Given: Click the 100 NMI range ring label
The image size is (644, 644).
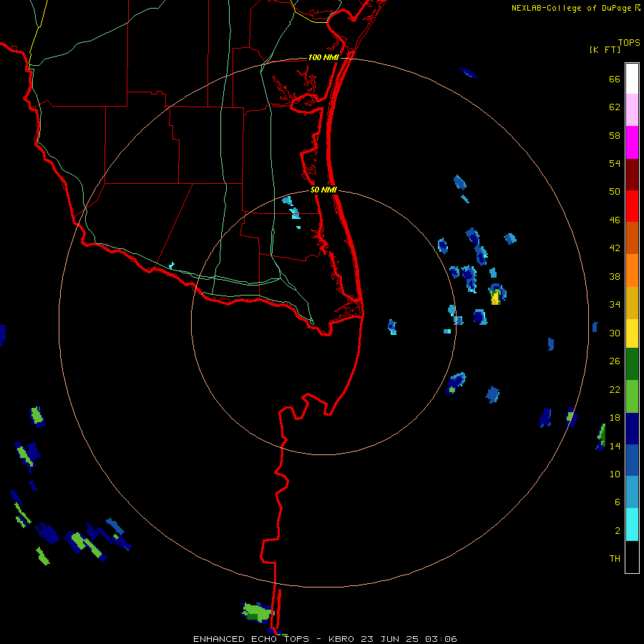Looking at the screenshot, I should (x=323, y=57).
